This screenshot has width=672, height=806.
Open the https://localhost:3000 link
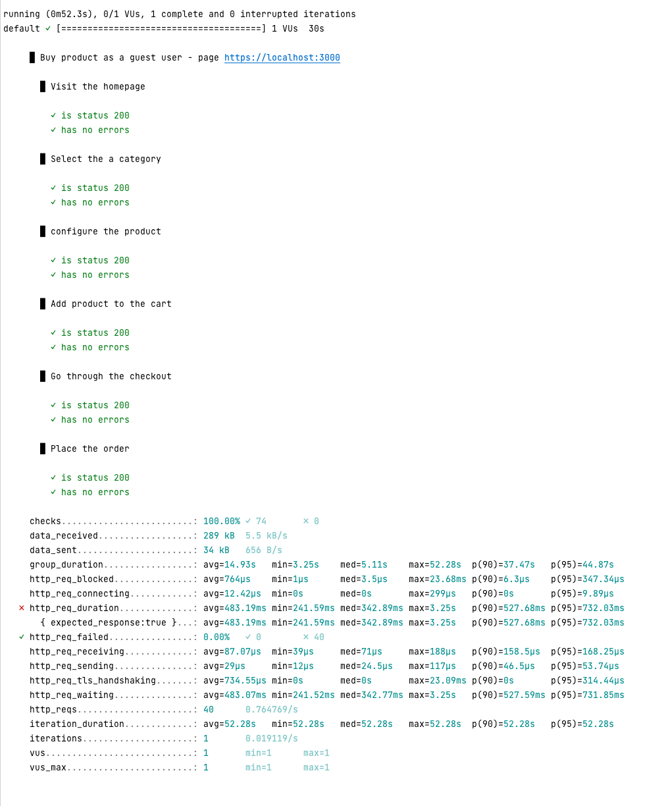tap(282, 57)
